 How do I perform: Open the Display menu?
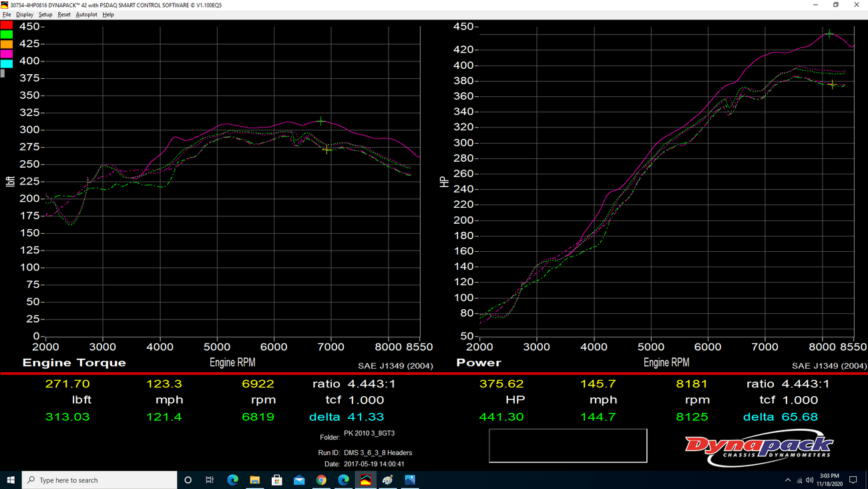point(25,15)
